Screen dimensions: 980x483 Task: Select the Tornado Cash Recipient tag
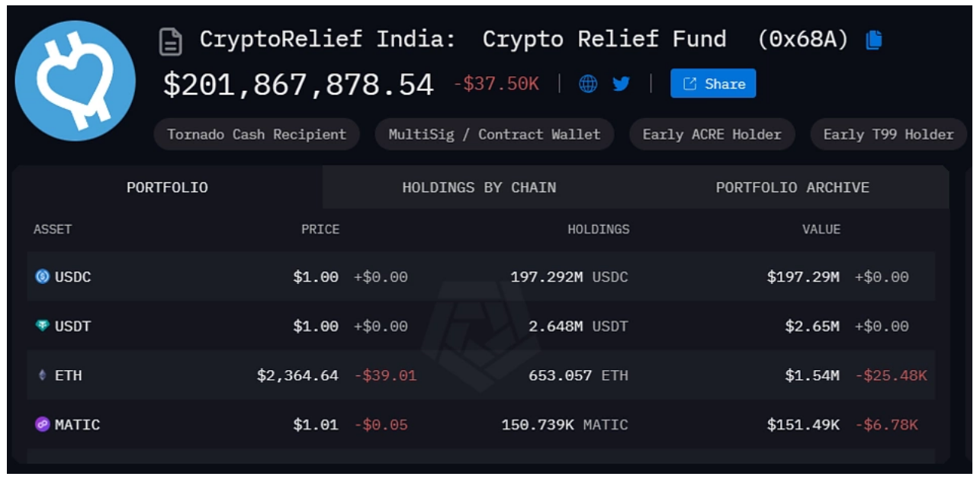coord(257,134)
